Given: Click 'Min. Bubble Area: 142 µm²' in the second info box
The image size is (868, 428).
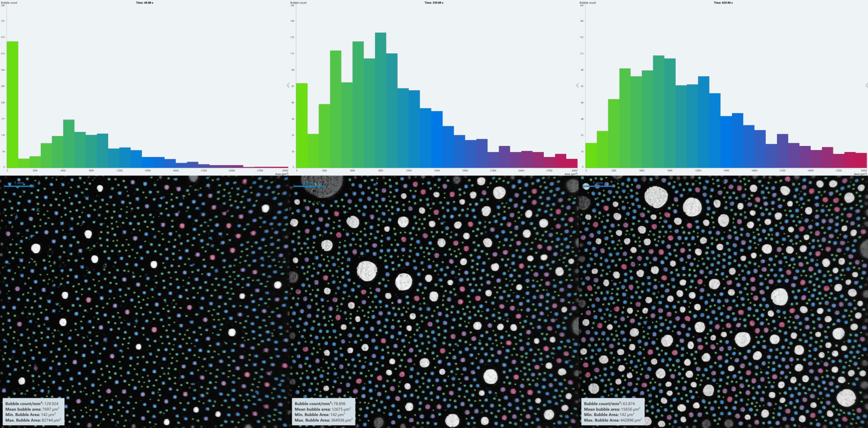Looking at the screenshot, I should [x=320, y=415].
